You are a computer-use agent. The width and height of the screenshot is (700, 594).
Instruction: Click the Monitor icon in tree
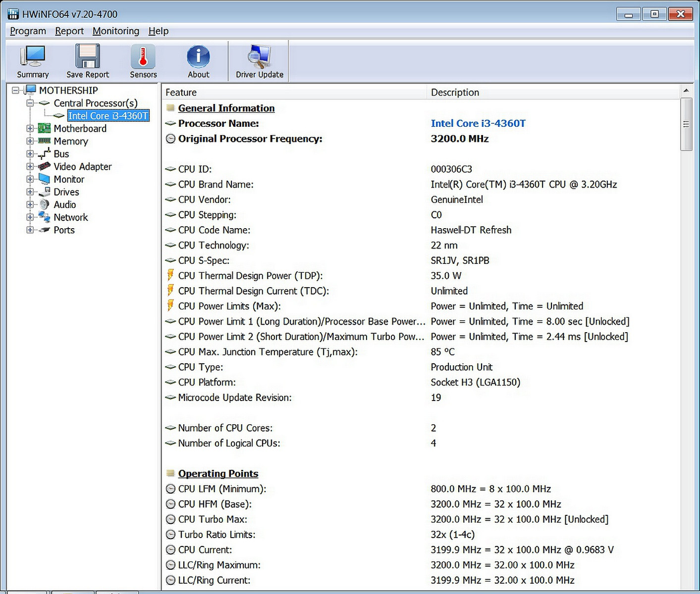point(45,179)
